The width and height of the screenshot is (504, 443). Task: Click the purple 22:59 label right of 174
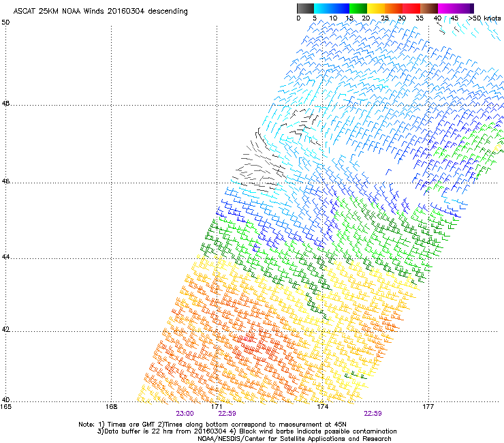click(373, 414)
